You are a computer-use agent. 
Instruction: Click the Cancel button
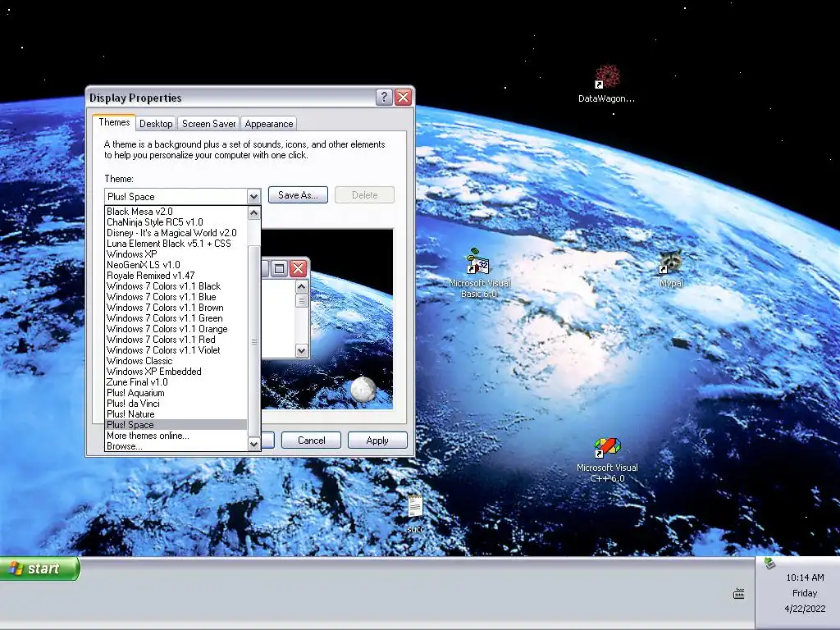311,441
